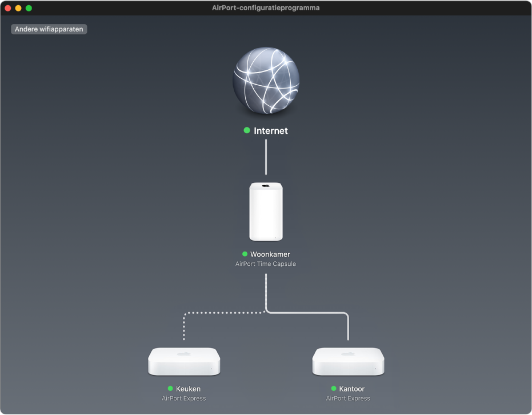Click the Kantoor device name label

click(x=353, y=389)
